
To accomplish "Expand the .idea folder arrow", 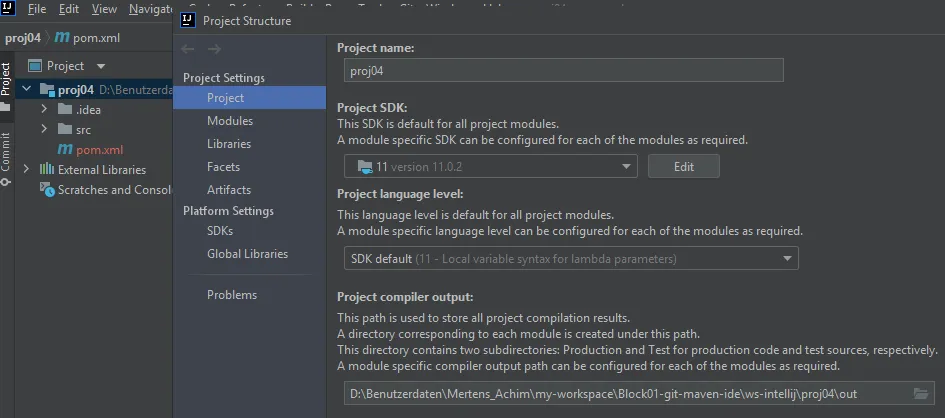I will [44, 110].
